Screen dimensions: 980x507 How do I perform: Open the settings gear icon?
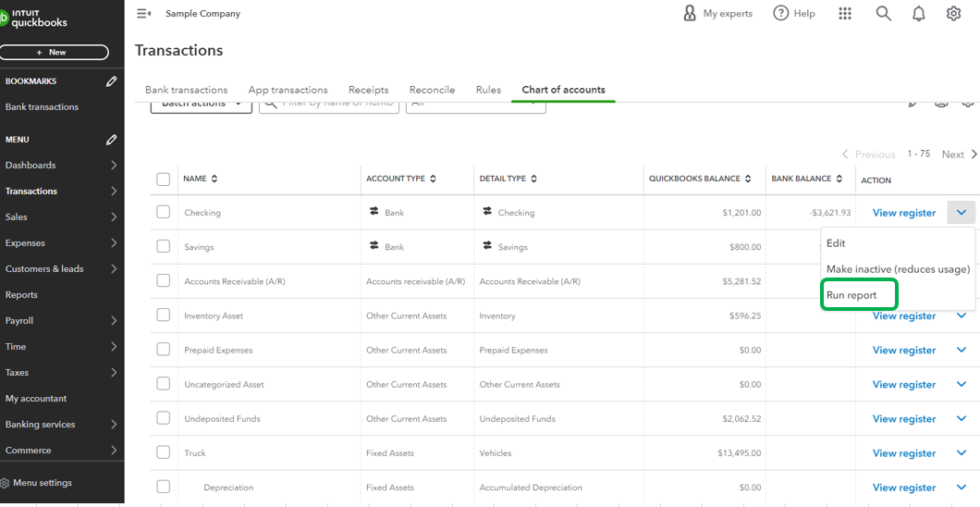tap(953, 14)
